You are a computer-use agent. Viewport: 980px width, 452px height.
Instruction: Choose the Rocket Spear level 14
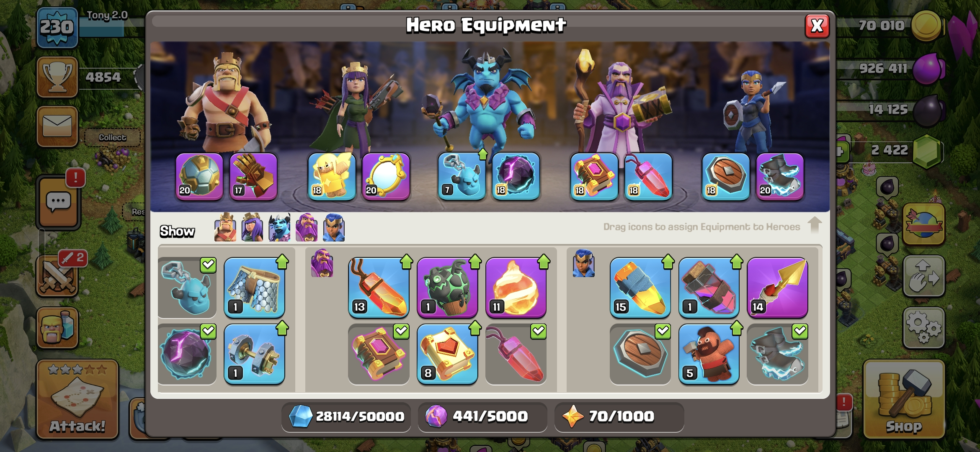coord(777,288)
